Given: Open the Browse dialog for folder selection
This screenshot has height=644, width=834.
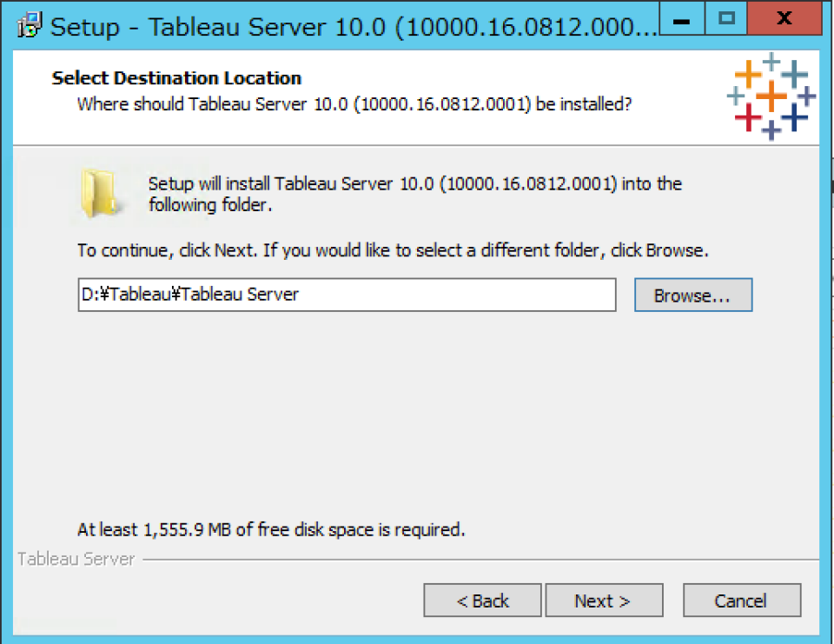Looking at the screenshot, I should pos(692,295).
